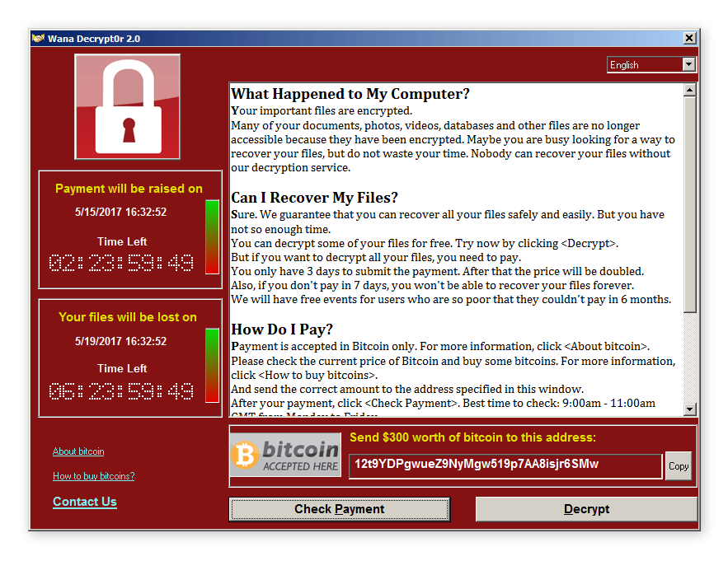Click the payment raised Time Left countdown

coord(121,263)
